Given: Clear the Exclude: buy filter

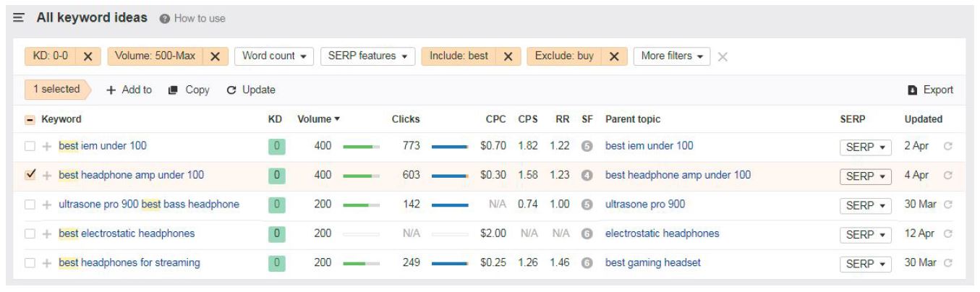Looking at the screenshot, I should tap(614, 56).
